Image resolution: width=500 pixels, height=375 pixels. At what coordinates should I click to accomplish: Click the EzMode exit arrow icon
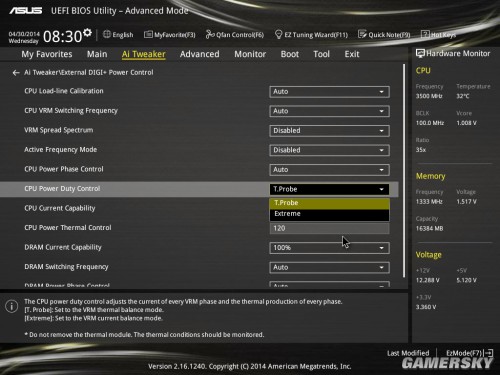[489, 353]
